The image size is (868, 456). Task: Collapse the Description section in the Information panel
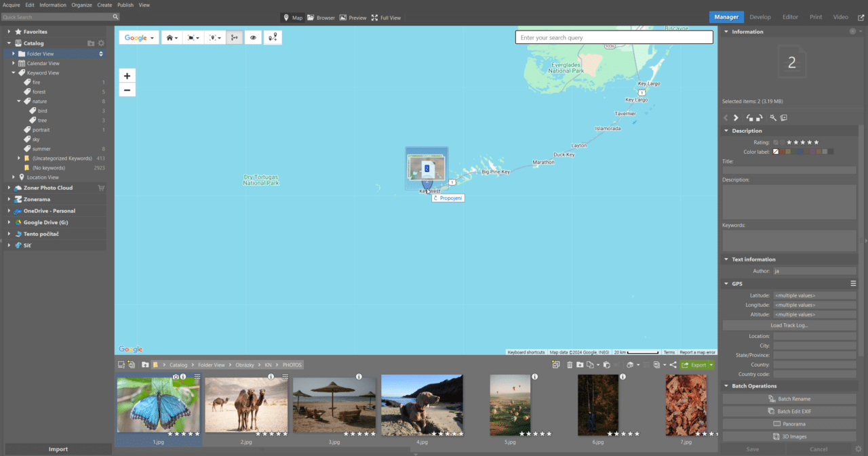(726, 130)
